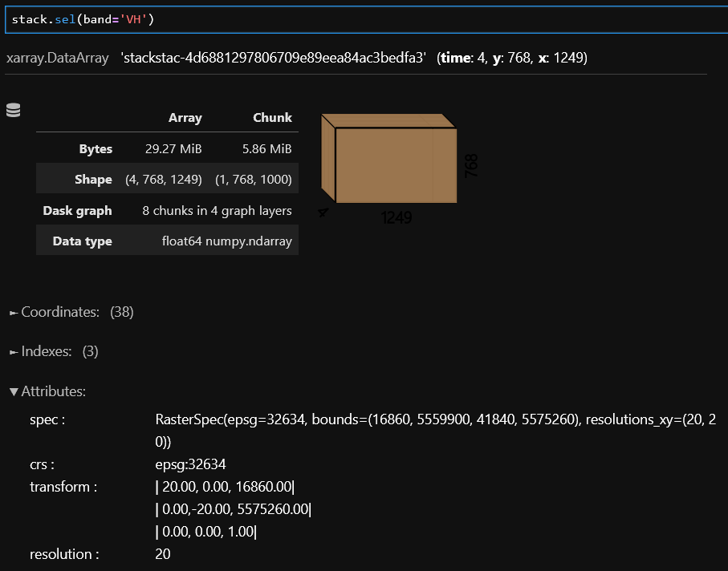Click the database icon to toggle data view
The height and width of the screenshot is (571, 728).
(x=13, y=111)
